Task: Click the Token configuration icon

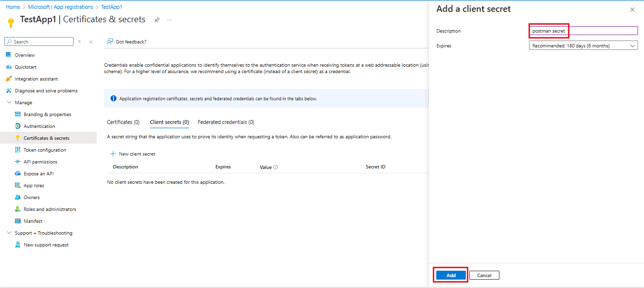Action: coord(18,150)
